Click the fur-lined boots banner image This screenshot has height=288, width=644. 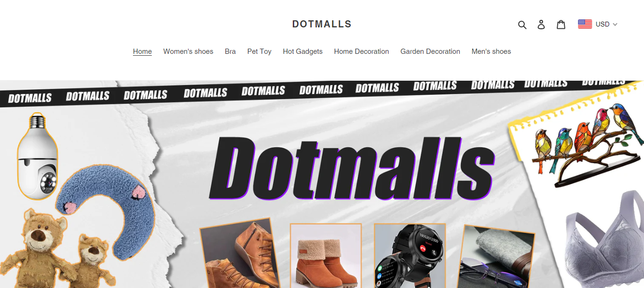(326, 255)
